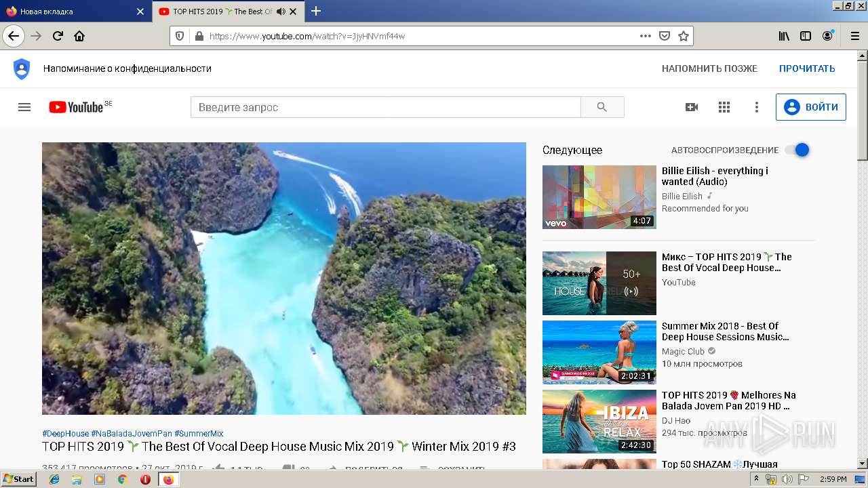Viewport: 868px width, 488px height.
Task: Open system volume speaker icon in tray
Action: tap(787, 479)
